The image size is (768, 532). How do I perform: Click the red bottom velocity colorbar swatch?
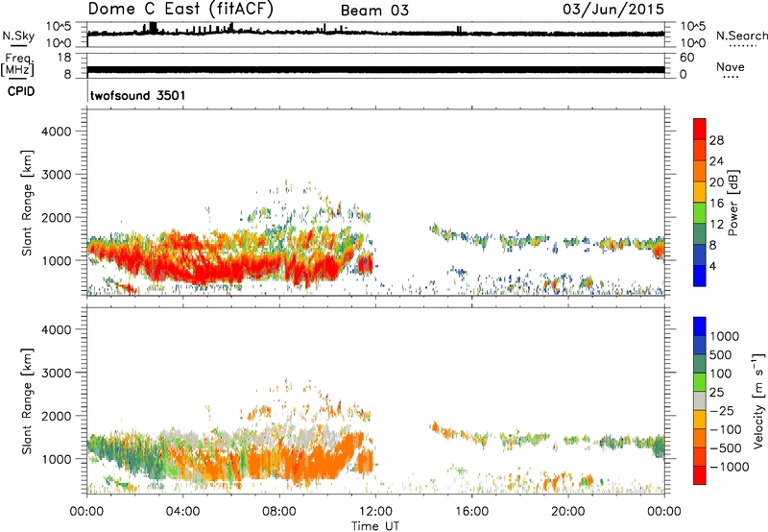pyautogui.click(x=700, y=475)
